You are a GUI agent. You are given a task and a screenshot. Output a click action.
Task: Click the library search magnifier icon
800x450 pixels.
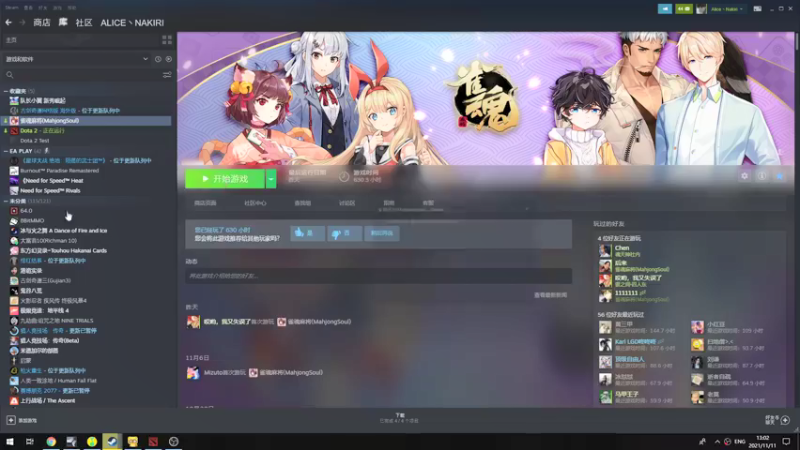9,75
